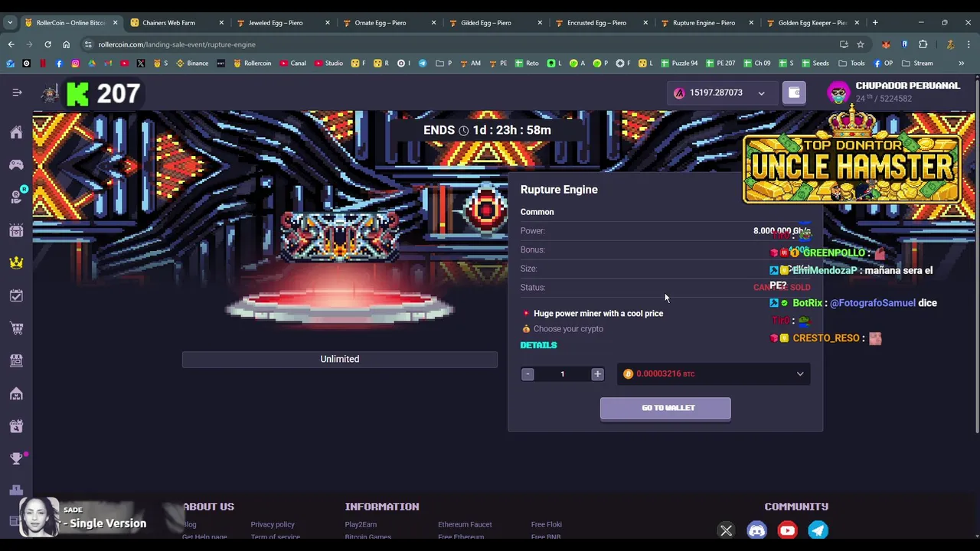Open the trophy icon in the sidebar

(x=16, y=458)
